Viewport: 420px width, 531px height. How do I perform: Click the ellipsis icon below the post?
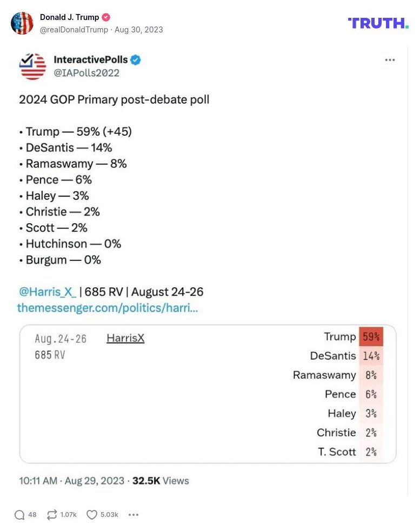134,515
